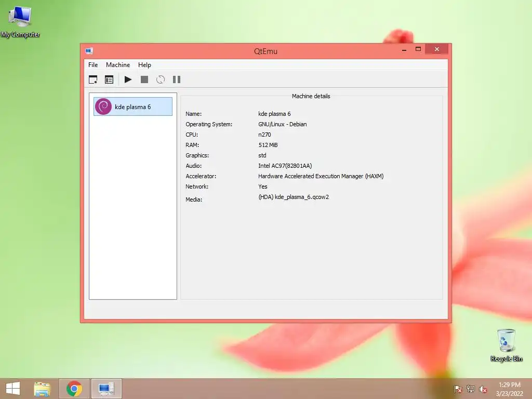This screenshot has height=399, width=532.
Task: Click the kde_plasma_6.qcow2 media entry
Action: pyautogui.click(x=294, y=197)
